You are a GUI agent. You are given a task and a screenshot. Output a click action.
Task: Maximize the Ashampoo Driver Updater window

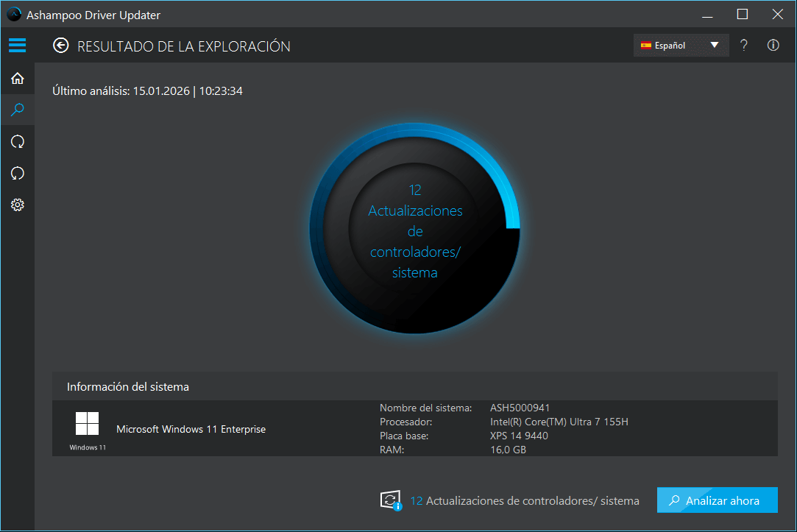742,15
